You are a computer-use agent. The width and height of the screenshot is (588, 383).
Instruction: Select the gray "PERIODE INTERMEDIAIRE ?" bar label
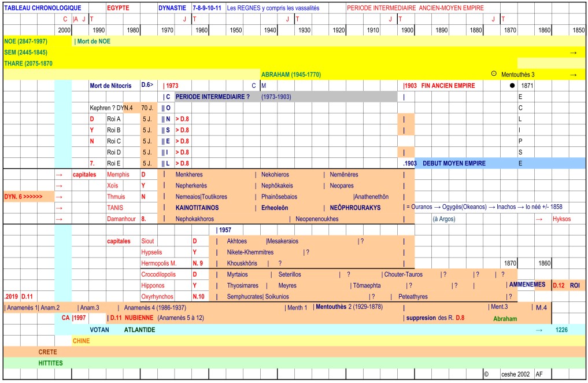point(213,97)
